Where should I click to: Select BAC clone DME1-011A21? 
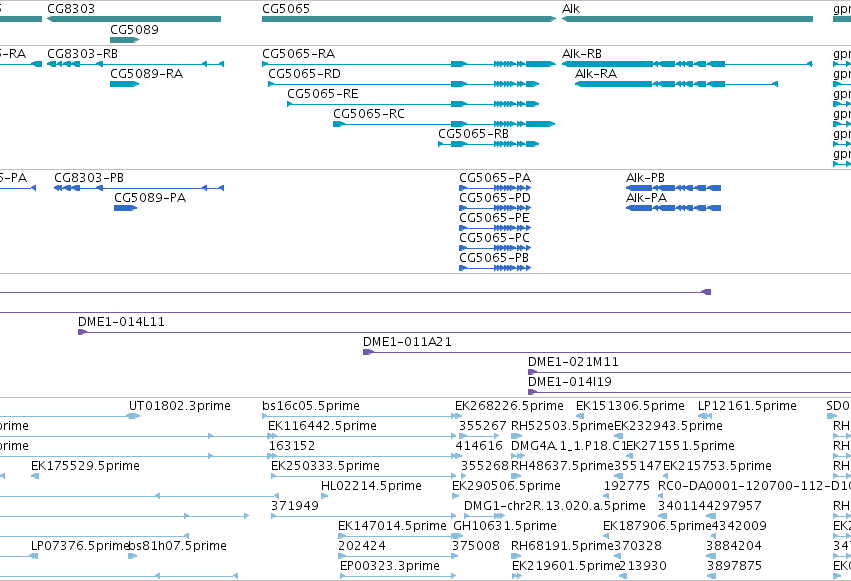tap(407, 342)
